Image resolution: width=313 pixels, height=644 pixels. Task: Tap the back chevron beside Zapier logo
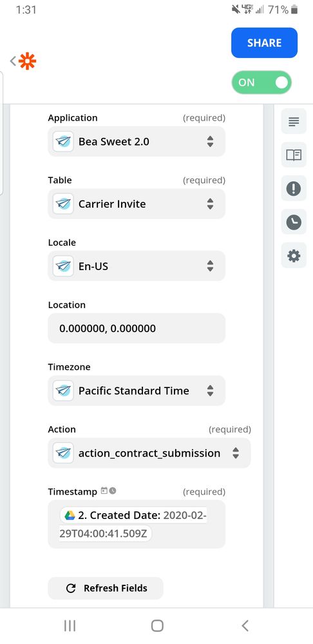point(13,61)
